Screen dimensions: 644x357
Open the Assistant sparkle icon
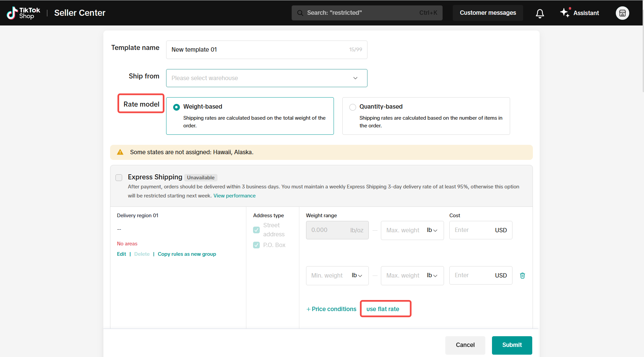565,13
